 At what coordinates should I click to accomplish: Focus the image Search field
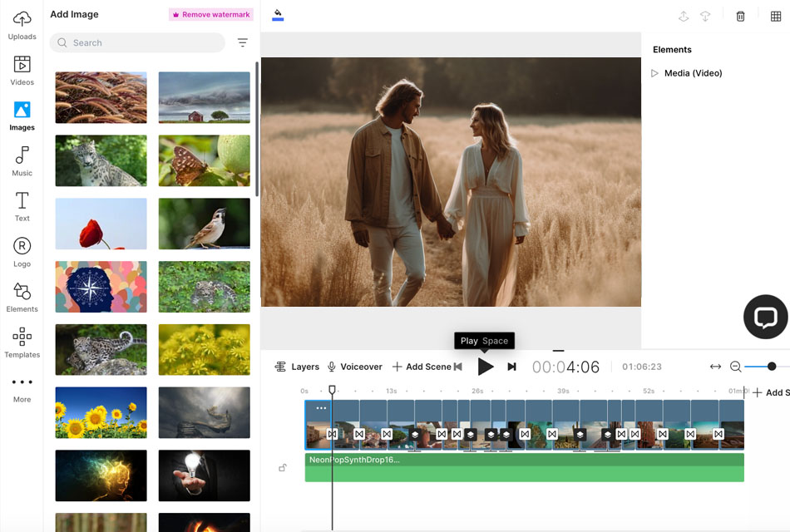coord(137,43)
